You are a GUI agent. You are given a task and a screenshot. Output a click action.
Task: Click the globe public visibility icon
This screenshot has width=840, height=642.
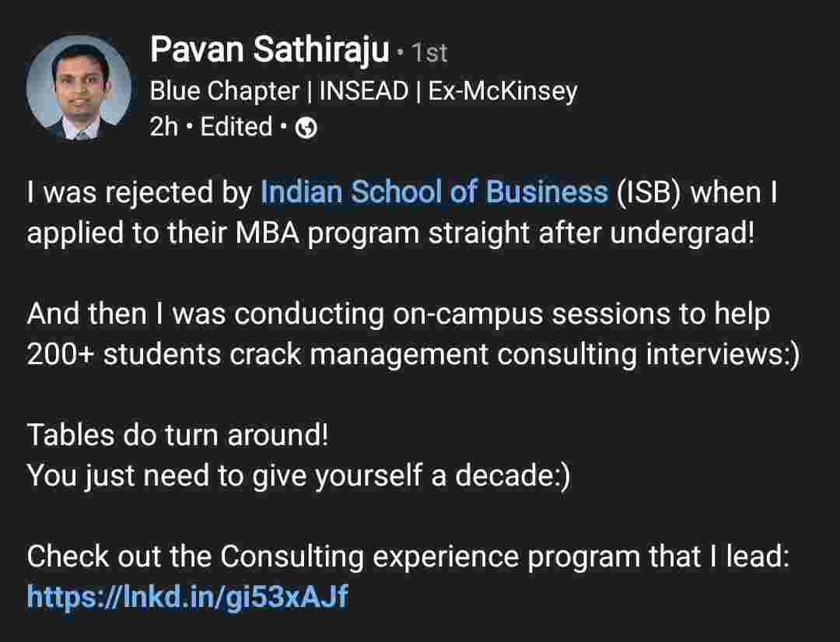pyautogui.click(x=307, y=128)
